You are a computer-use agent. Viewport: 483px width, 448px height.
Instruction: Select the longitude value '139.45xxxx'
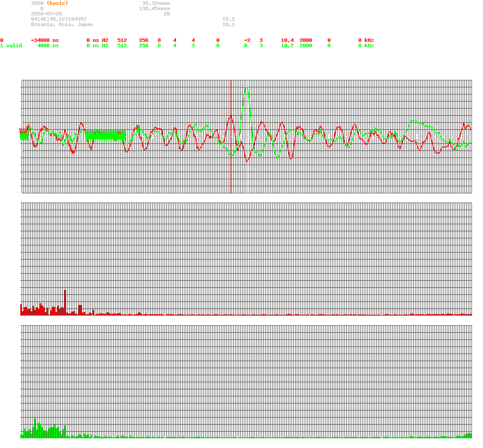(155, 9)
